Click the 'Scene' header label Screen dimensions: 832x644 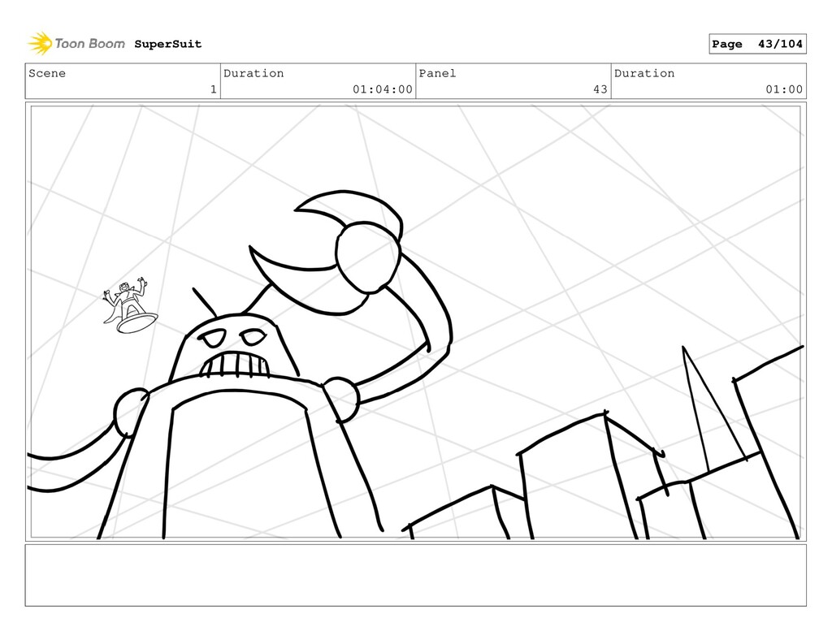(47, 73)
